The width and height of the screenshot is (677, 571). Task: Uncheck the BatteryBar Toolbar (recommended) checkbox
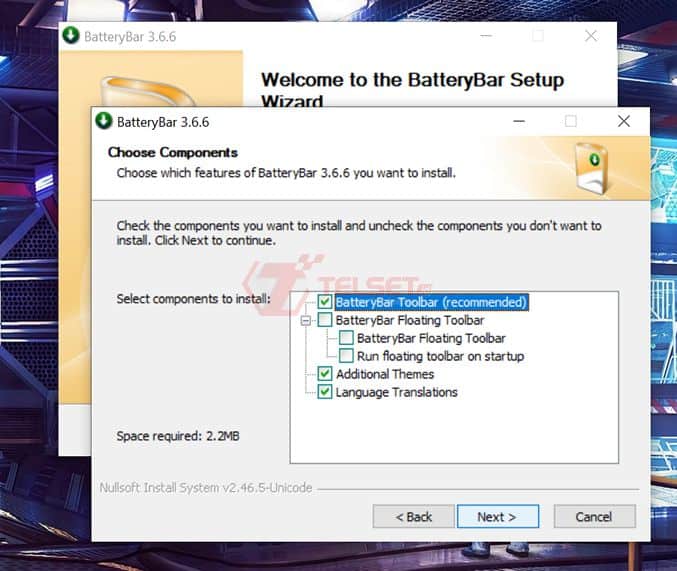tap(325, 302)
